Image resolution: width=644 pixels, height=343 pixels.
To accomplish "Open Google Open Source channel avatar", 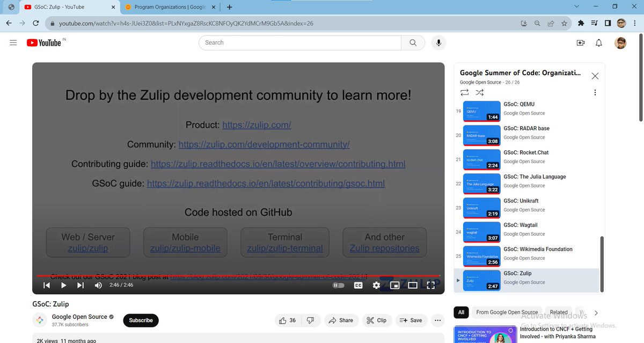I will coord(39,320).
